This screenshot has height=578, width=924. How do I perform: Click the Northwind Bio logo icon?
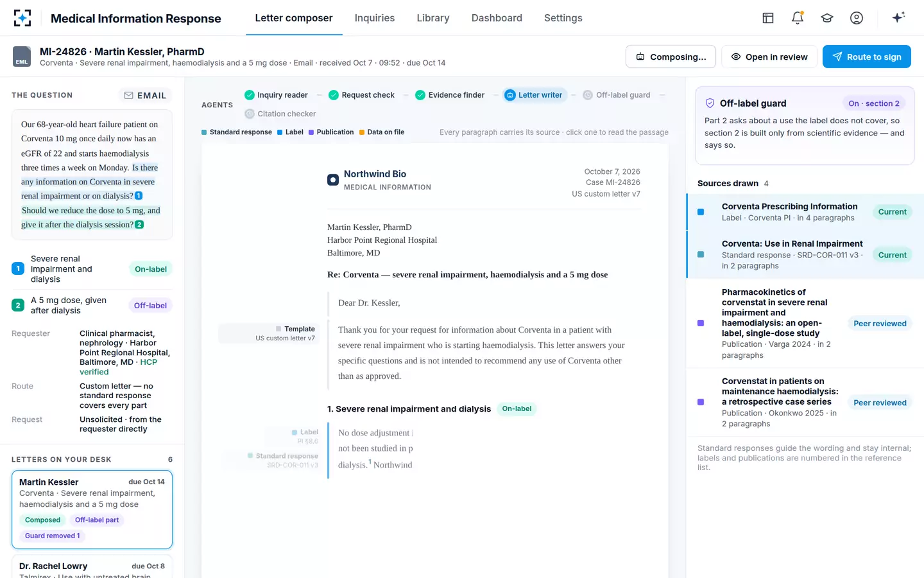[333, 180]
